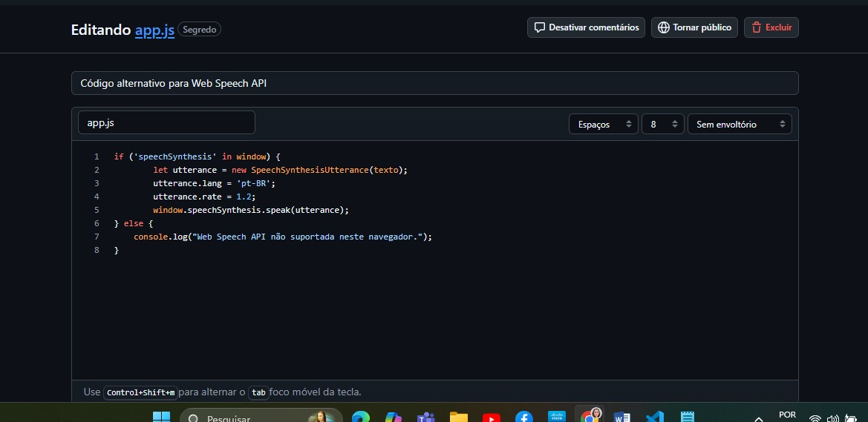Open Copilot from taskbar
868x422 pixels.
pyautogui.click(x=394, y=417)
